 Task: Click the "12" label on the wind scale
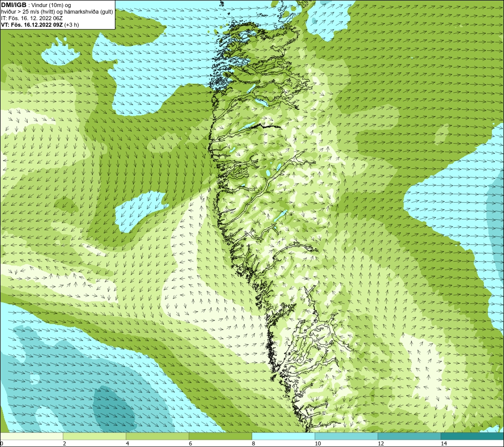[x=381, y=443]
